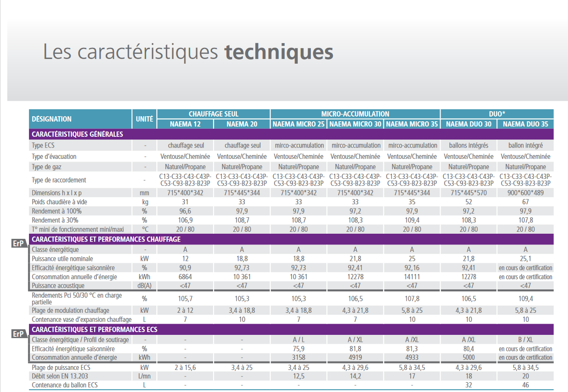This screenshot has height=392, width=568.
Task: Click the 32 L ballon capacity value
Action: click(469, 385)
